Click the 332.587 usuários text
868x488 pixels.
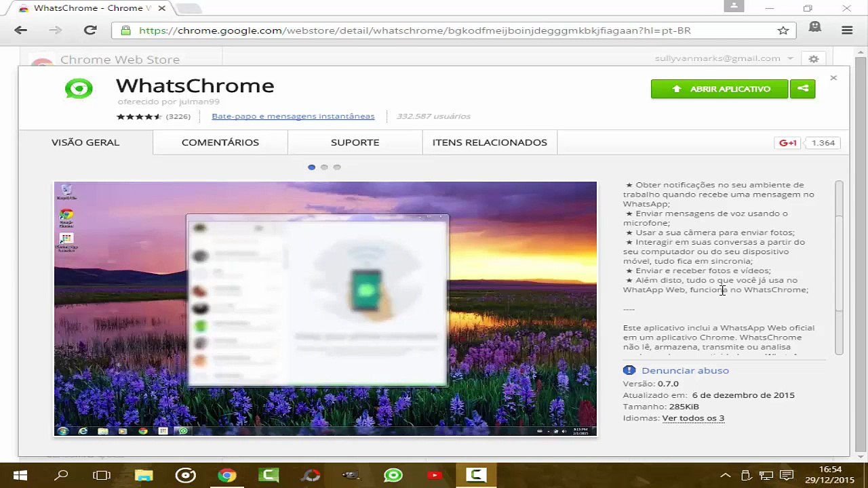pyautogui.click(x=433, y=116)
